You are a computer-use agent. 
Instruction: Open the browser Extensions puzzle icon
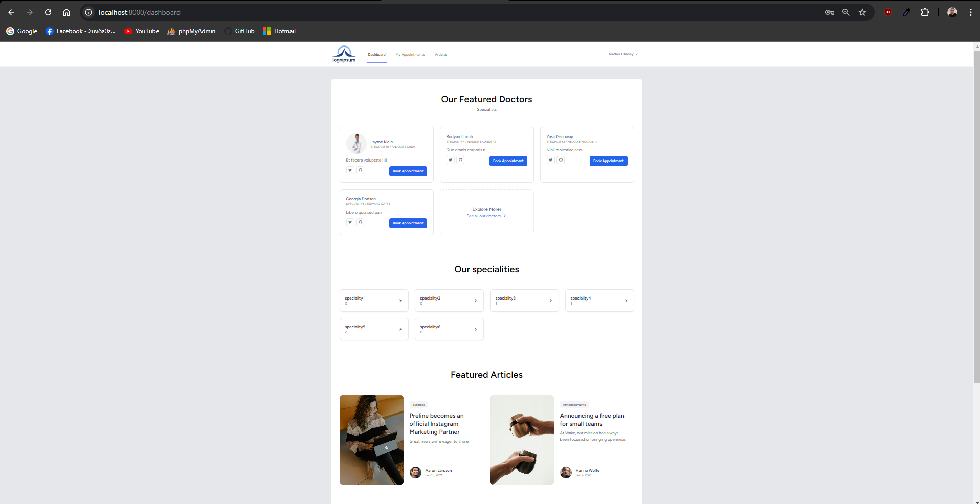pyautogui.click(x=925, y=12)
